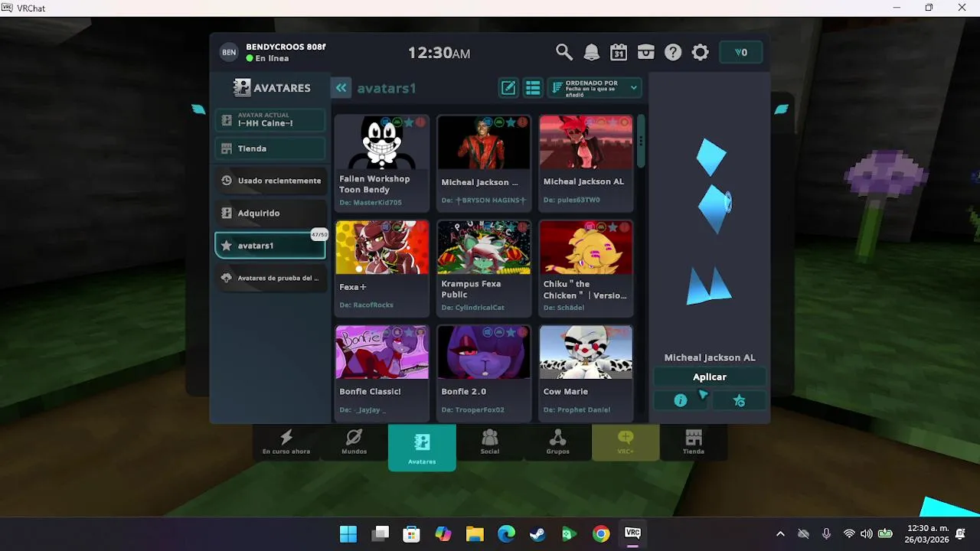The height and width of the screenshot is (551, 980).
Task: Click the Aplicar button
Action: click(710, 377)
